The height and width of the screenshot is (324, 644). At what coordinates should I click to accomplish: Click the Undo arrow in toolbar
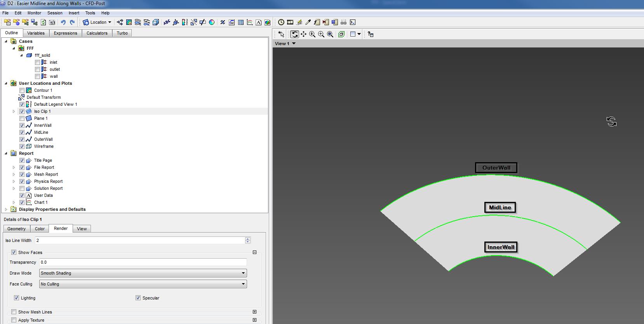click(63, 22)
